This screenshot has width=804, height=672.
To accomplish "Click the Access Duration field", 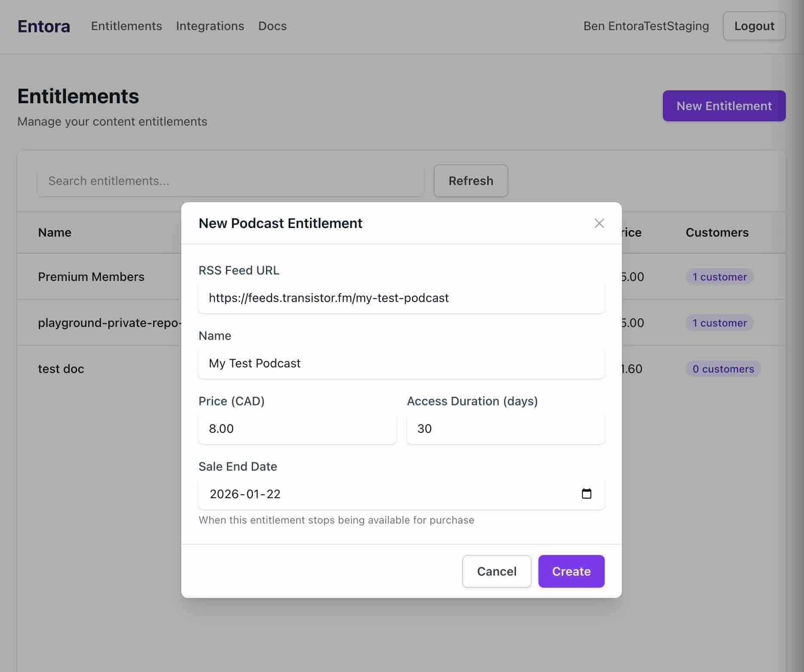I will coord(505,428).
